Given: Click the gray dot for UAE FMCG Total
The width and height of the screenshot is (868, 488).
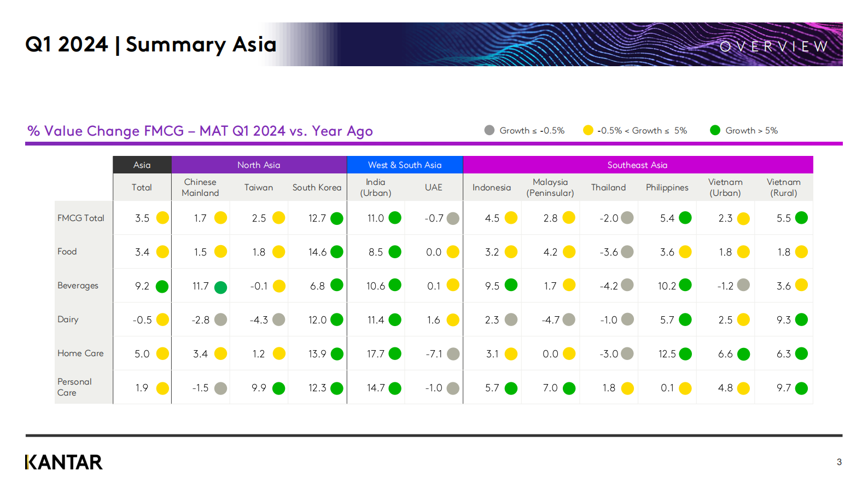Looking at the screenshot, I should (453, 218).
